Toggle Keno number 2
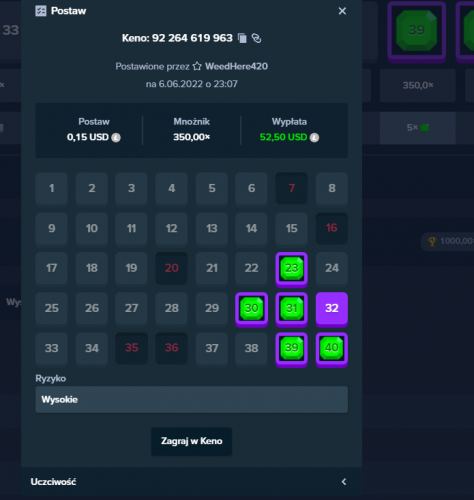 coord(92,188)
